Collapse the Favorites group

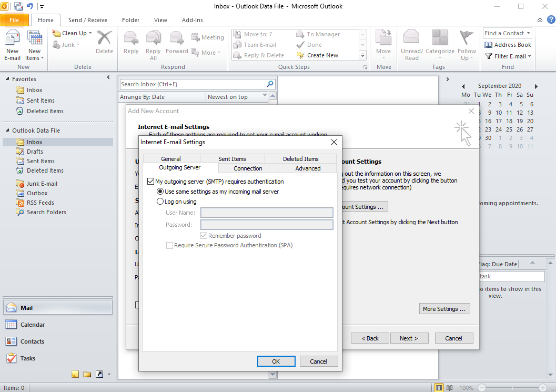pyautogui.click(x=7, y=79)
